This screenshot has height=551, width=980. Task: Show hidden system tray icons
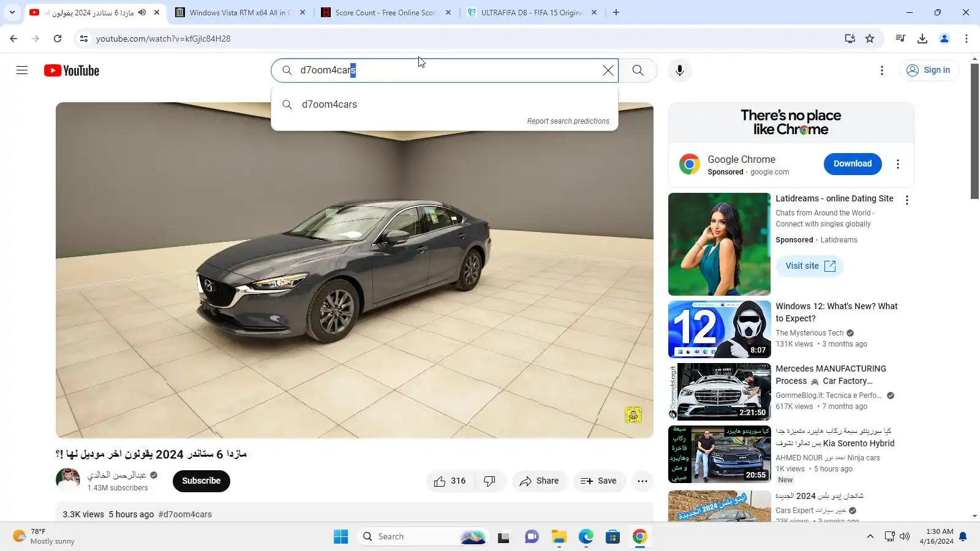(870, 537)
